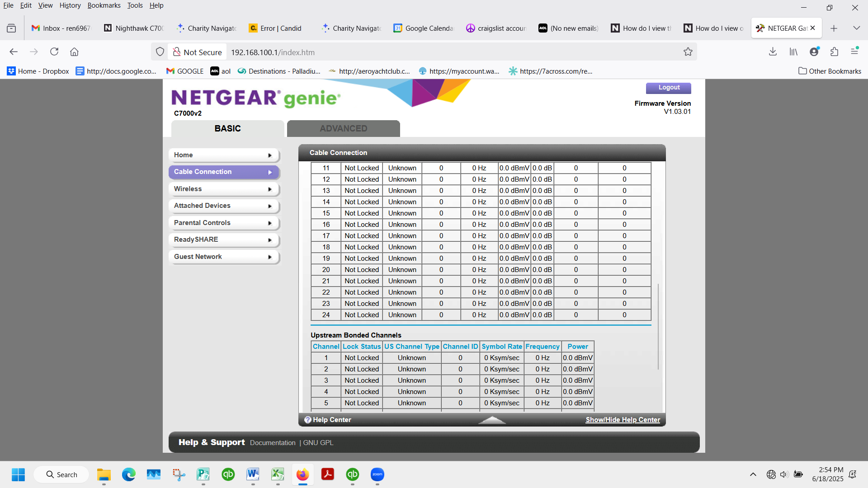
Task: Click the browser home icon
Action: coord(74,52)
